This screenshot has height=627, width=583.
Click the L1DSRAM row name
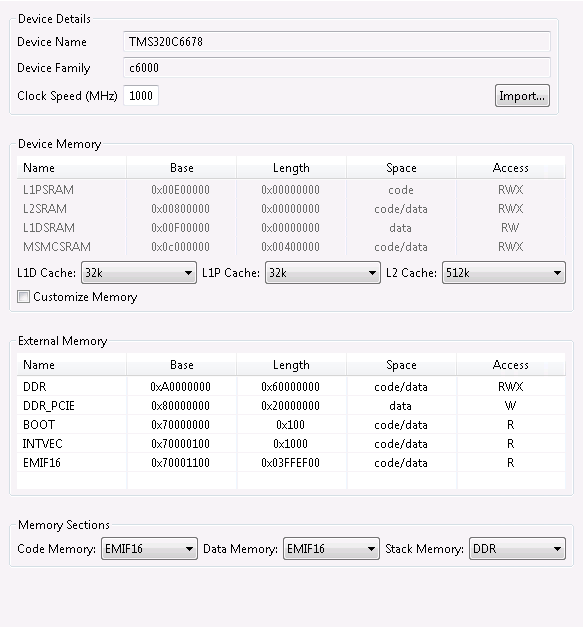point(49,228)
